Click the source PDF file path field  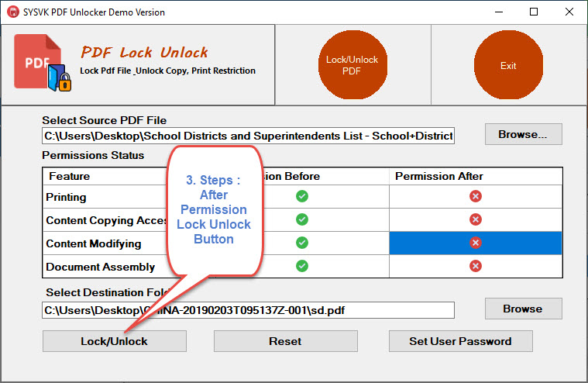coord(248,136)
